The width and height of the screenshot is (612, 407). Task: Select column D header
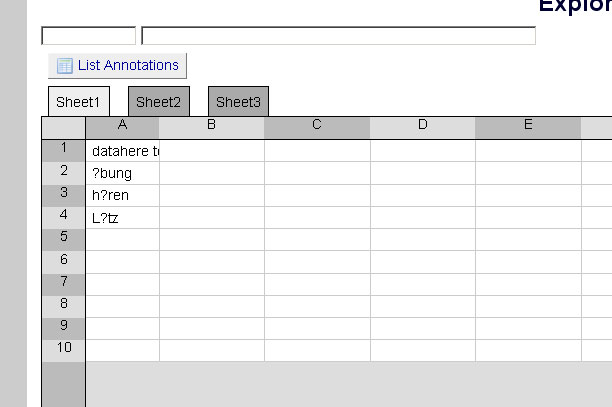423,127
